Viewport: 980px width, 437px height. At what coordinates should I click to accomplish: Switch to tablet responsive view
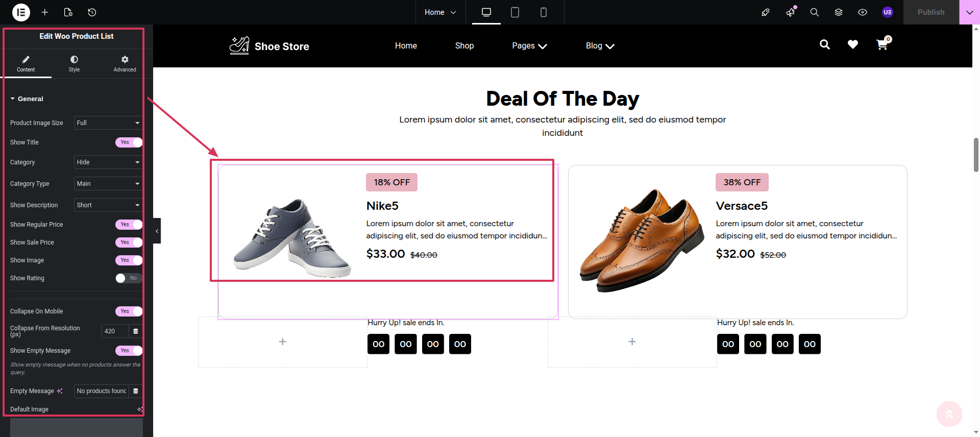coord(514,12)
